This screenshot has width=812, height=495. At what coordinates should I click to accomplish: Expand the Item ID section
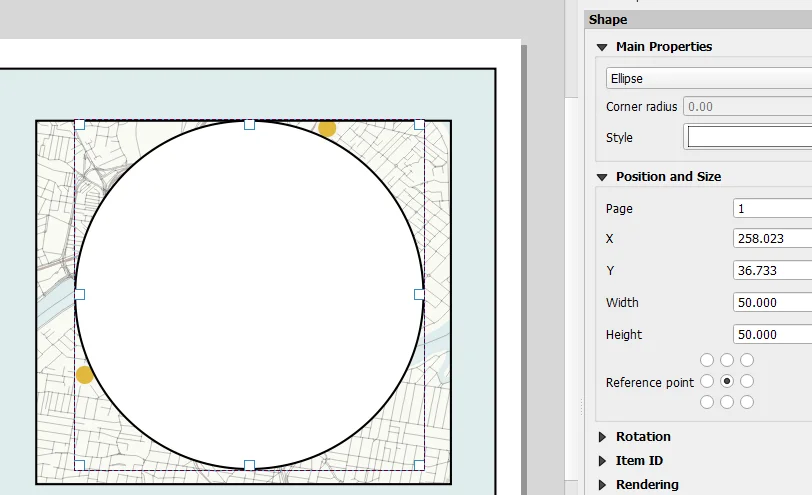602,461
